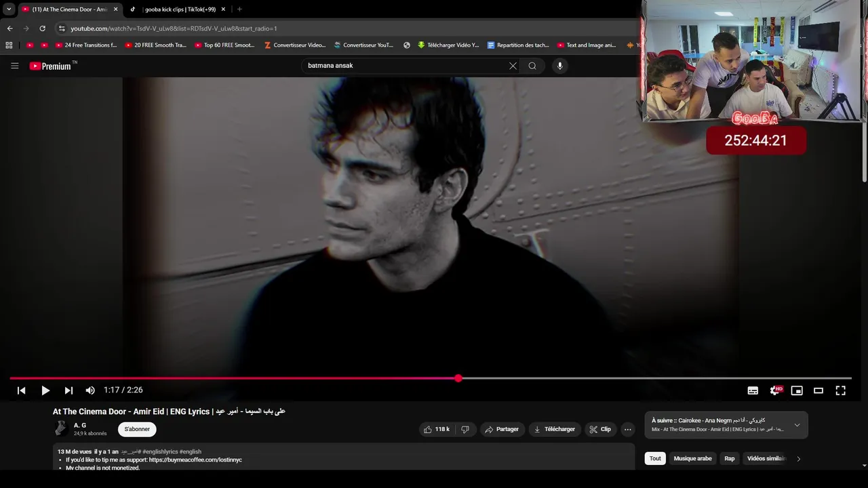Click the buymeacoffee.com/lostinnyc link
This screenshot has width=868, height=488.
tap(195, 460)
